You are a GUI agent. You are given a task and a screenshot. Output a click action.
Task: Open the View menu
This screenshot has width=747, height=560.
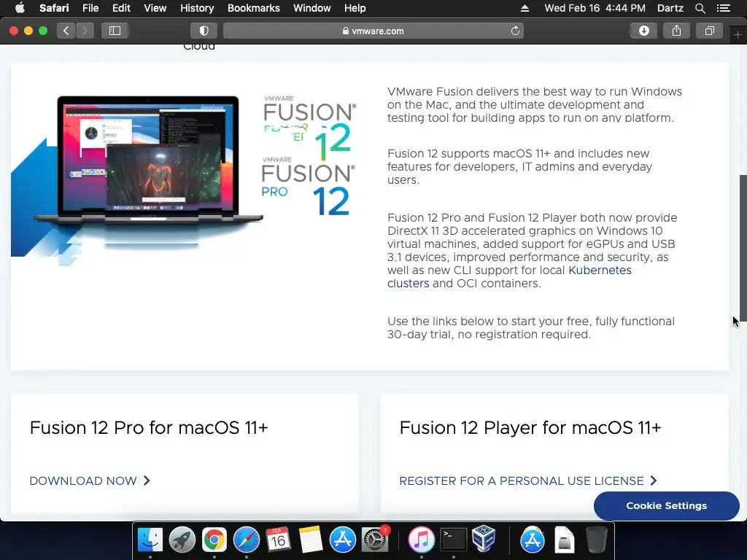point(155,8)
